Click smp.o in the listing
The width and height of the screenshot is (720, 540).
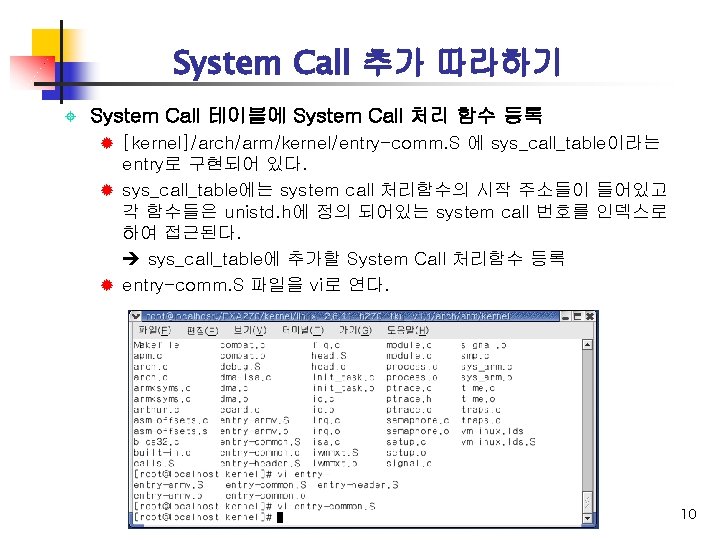pyautogui.click(x=475, y=355)
